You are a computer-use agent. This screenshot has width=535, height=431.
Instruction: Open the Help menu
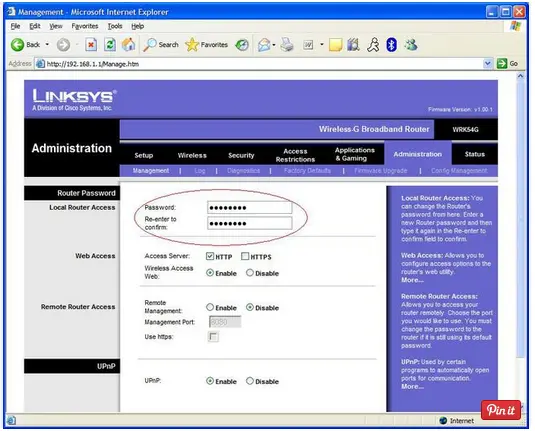coord(138,26)
